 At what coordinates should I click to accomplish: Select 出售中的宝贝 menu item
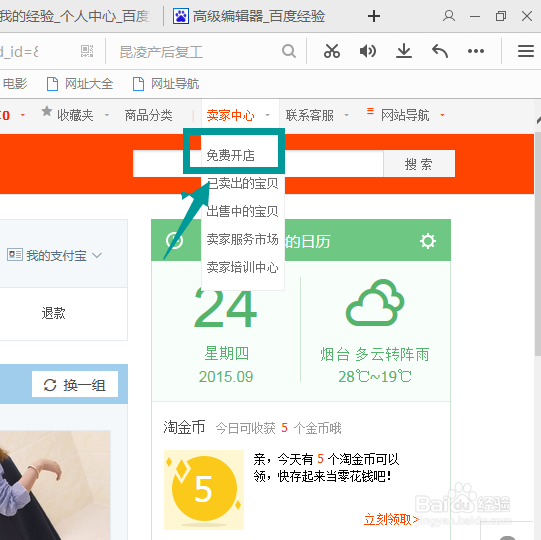pyautogui.click(x=243, y=211)
